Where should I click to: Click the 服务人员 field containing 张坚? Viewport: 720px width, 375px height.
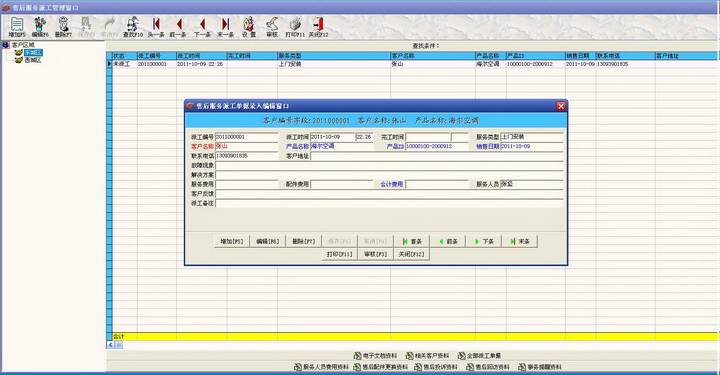(532, 185)
